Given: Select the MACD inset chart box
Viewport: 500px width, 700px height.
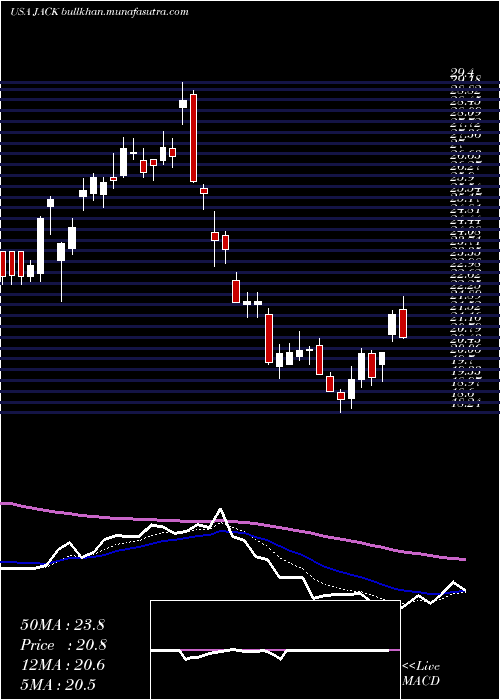Looking at the screenshot, I should point(275,650).
